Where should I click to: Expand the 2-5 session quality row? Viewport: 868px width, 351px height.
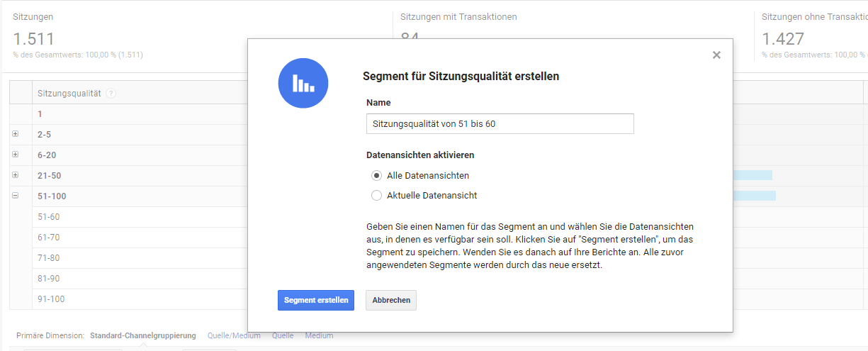[15, 134]
